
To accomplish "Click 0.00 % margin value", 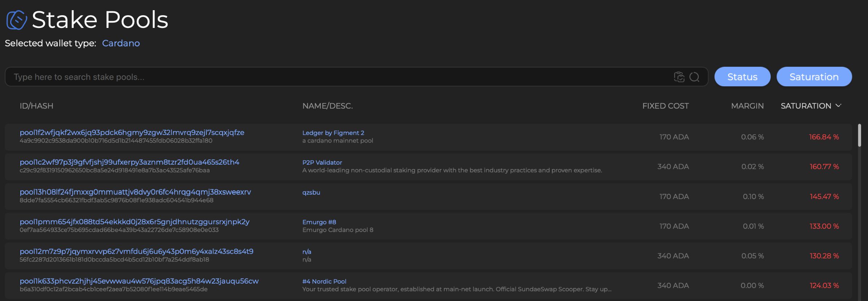I will point(752,286).
